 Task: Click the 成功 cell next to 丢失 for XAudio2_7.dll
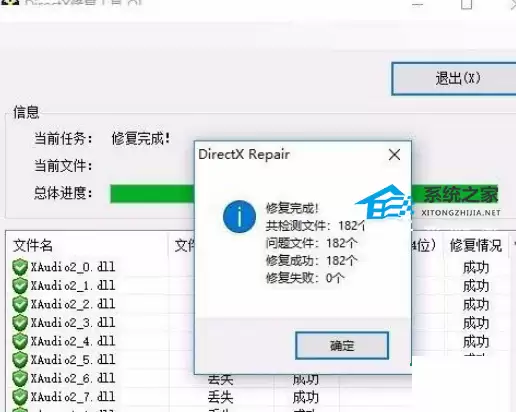tap(306, 397)
